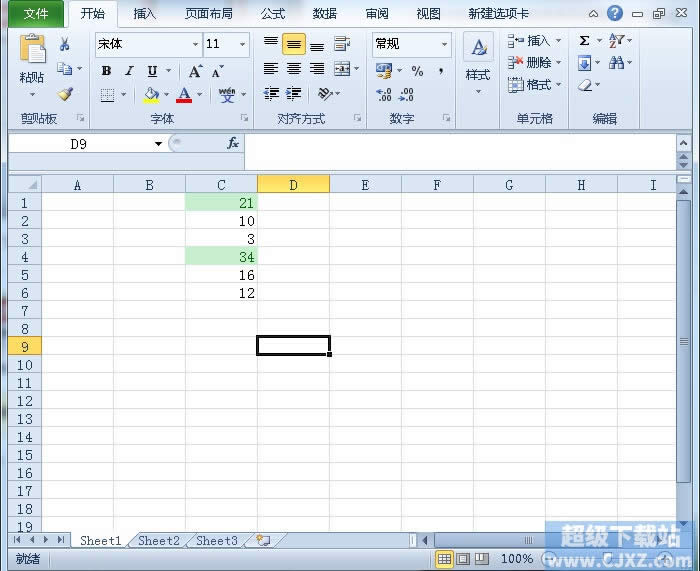The width and height of the screenshot is (700, 571).
Task: Expand font color dropdown arrow
Action: click(x=200, y=95)
